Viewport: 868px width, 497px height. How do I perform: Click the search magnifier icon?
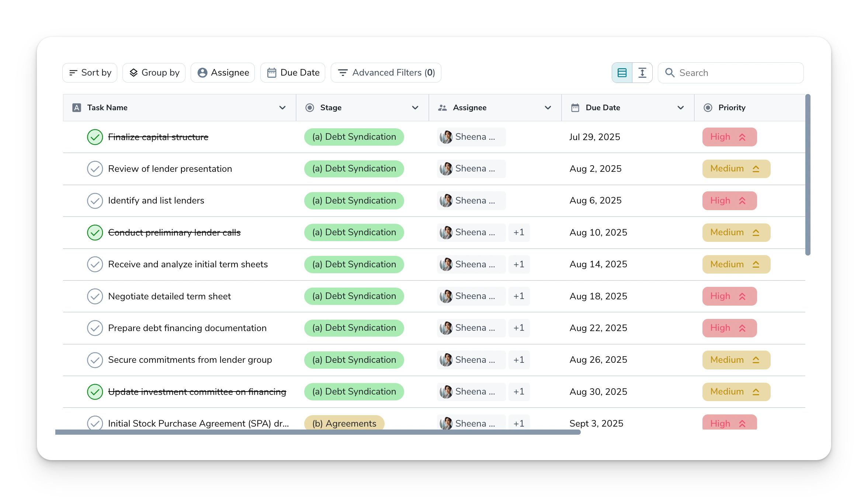pos(670,73)
